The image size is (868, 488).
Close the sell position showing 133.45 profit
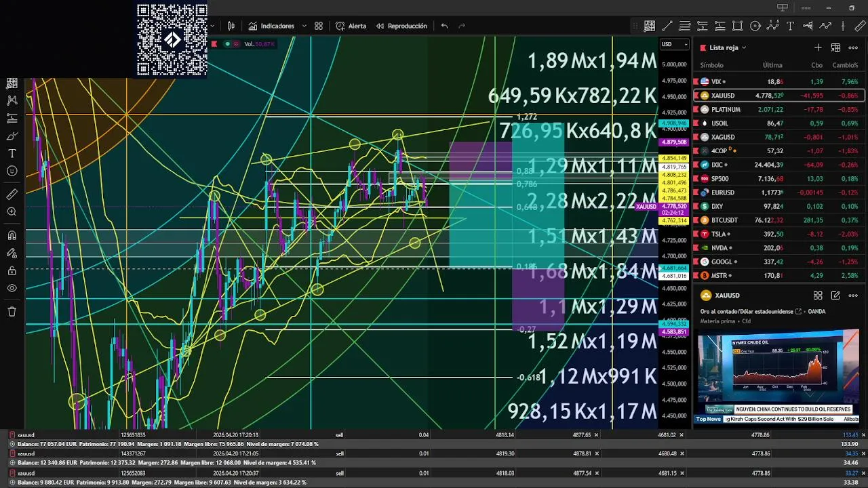[863, 435]
